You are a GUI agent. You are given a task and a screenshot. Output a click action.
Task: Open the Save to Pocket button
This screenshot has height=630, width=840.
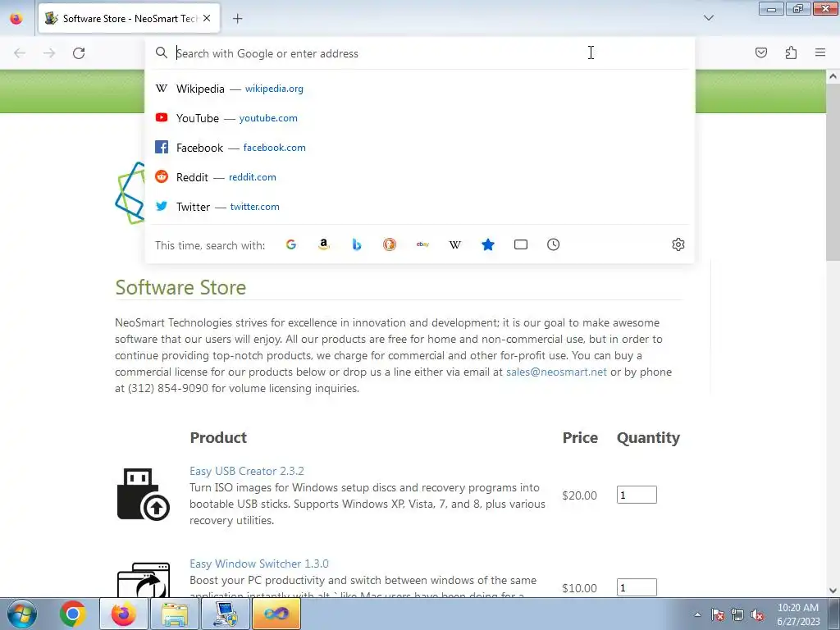coord(760,52)
